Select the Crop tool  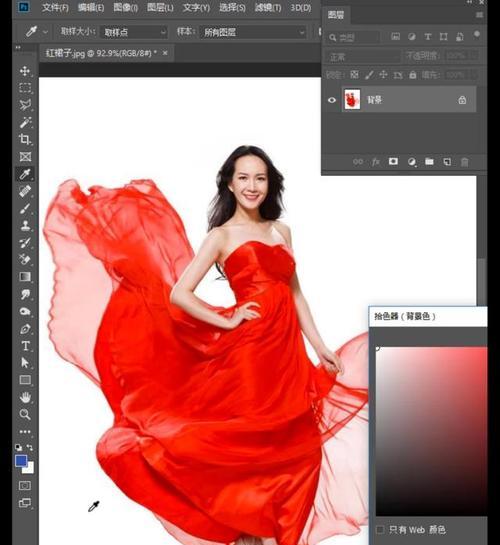pos(25,139)
